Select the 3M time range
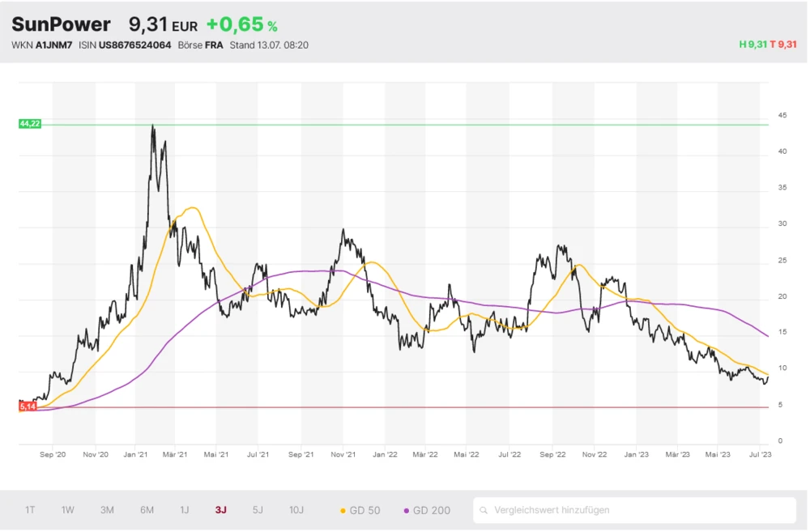The height and width of the screenshot is (532, 810). tap(107, 510)
